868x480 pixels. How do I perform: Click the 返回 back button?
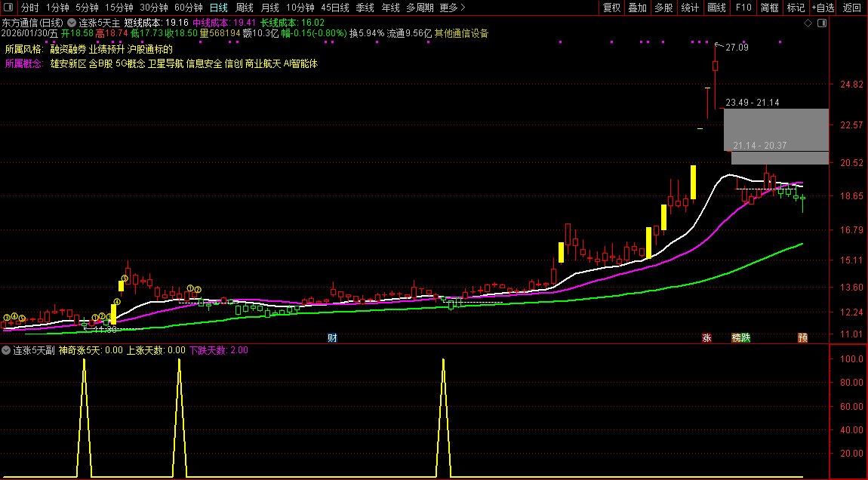pyautogui.click(x=852, y=8)
